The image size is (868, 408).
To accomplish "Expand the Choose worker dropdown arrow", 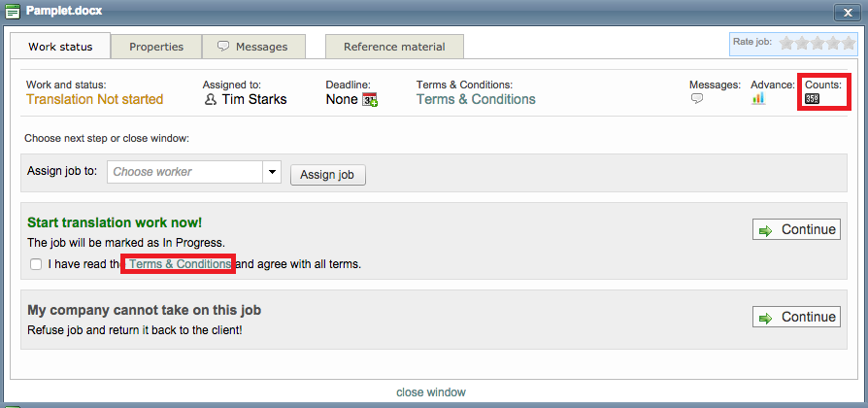I will [272, 173].
